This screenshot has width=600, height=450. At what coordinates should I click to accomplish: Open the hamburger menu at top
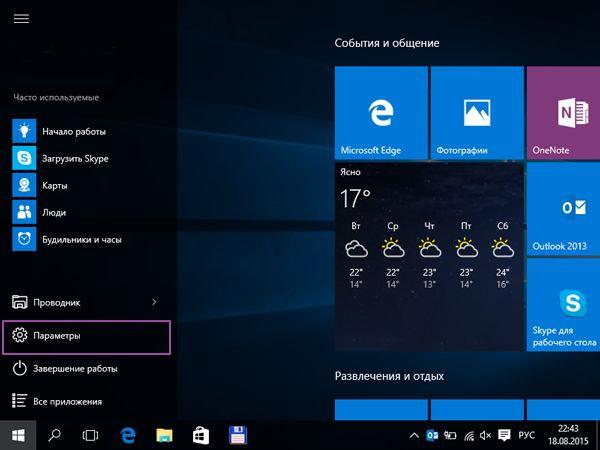[x=21, y=18]
